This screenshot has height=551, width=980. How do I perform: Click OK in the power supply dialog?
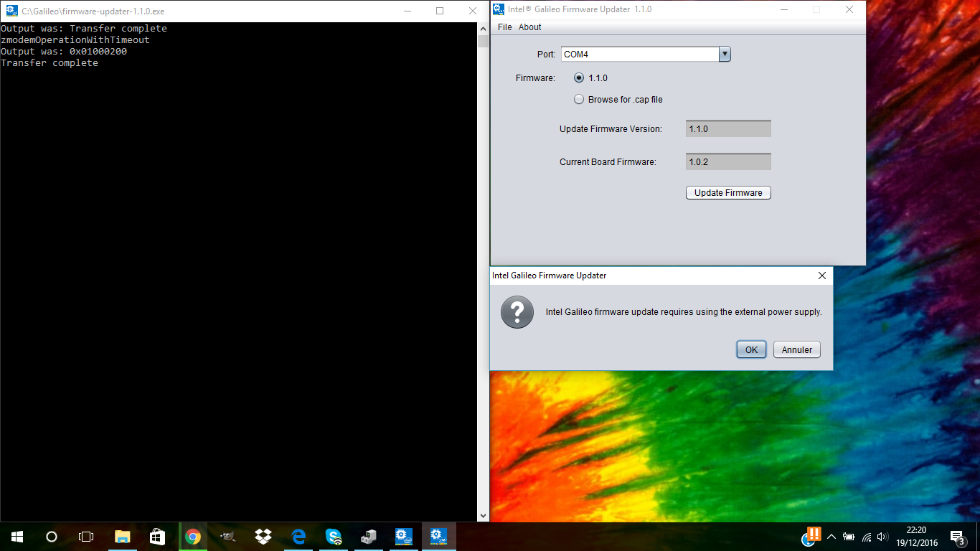[750, 349]
